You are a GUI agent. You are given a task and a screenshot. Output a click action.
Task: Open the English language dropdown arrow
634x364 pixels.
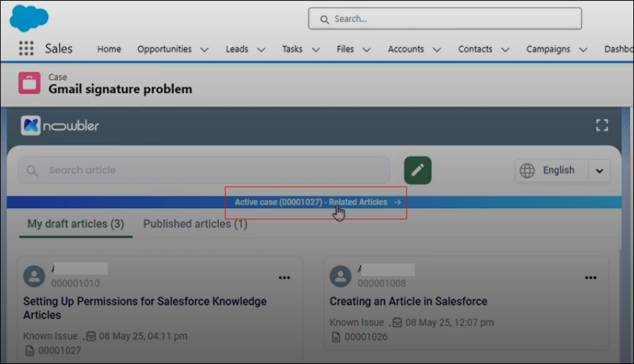[599, 171]
